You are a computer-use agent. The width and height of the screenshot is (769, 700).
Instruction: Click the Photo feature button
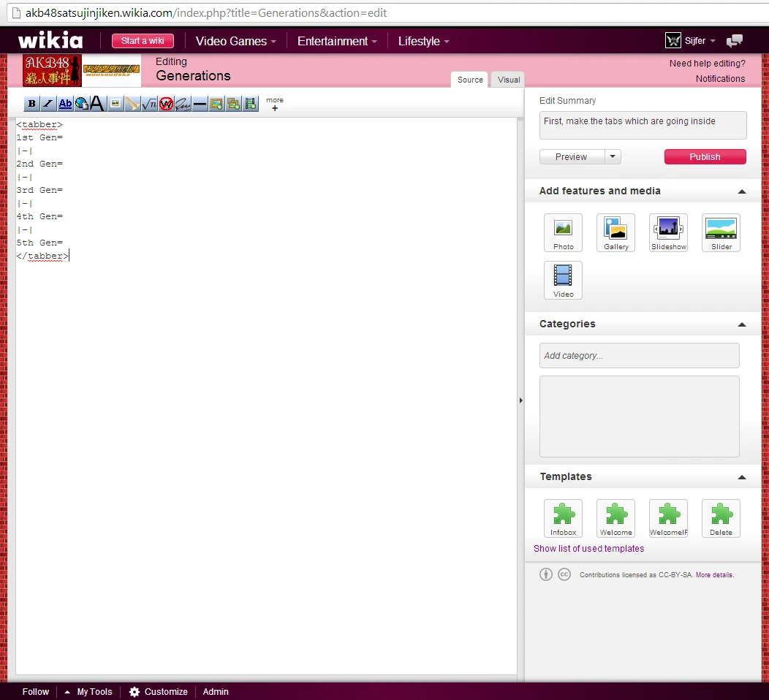pos(563,232)
